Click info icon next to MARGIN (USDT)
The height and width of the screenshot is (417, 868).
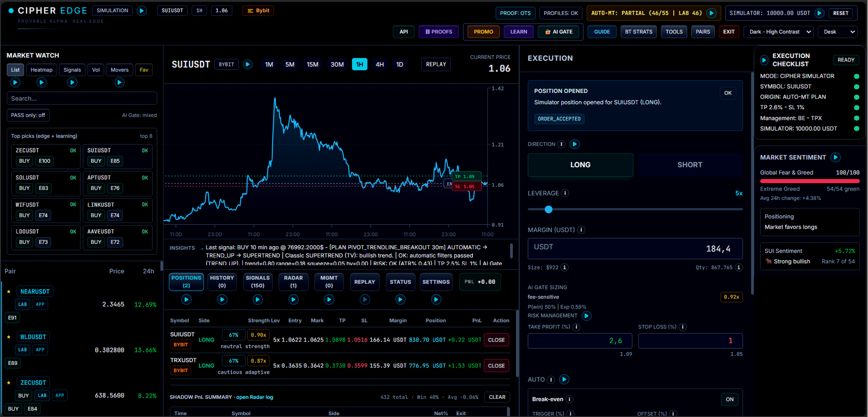pyautogui.click(x=581, y=230)
